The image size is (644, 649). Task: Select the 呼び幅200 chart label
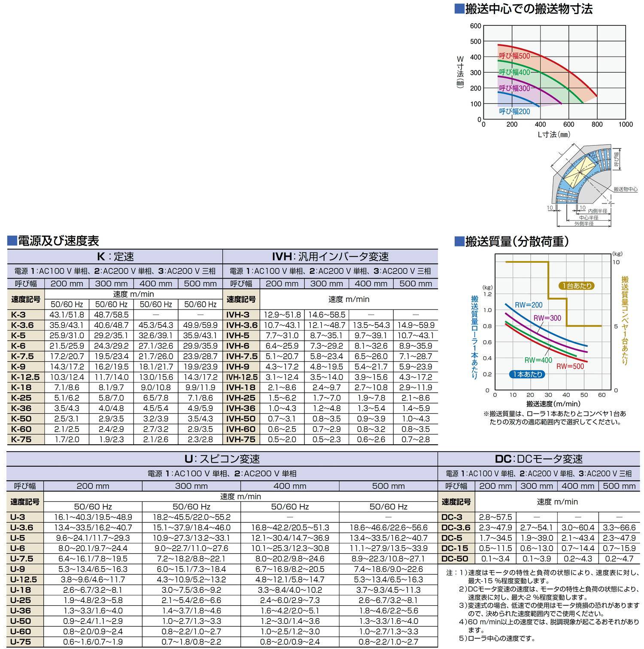point(514,112)
